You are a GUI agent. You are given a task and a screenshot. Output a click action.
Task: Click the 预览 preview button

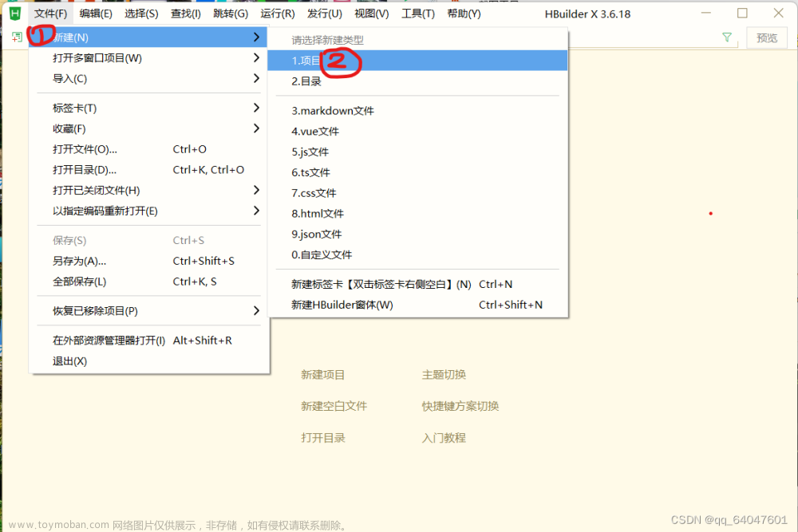pos(766,38)
